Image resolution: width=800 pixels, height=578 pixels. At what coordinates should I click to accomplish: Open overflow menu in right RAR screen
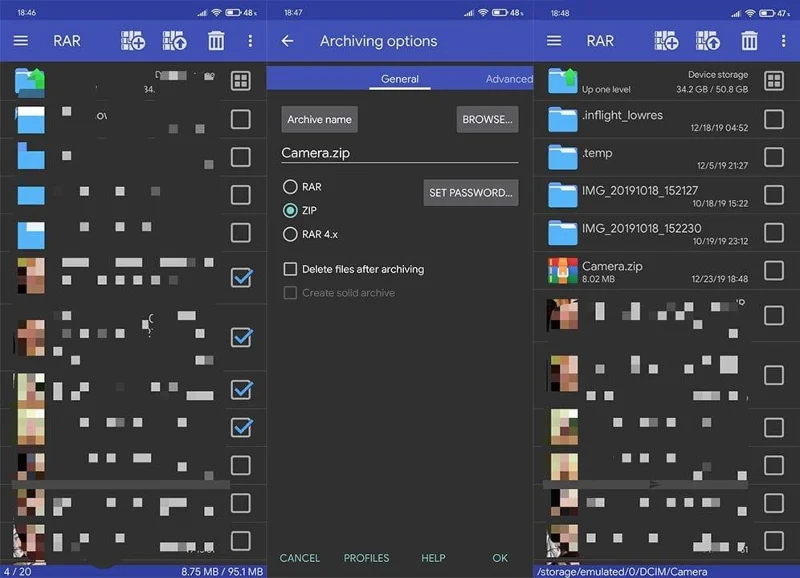(784, 41)
